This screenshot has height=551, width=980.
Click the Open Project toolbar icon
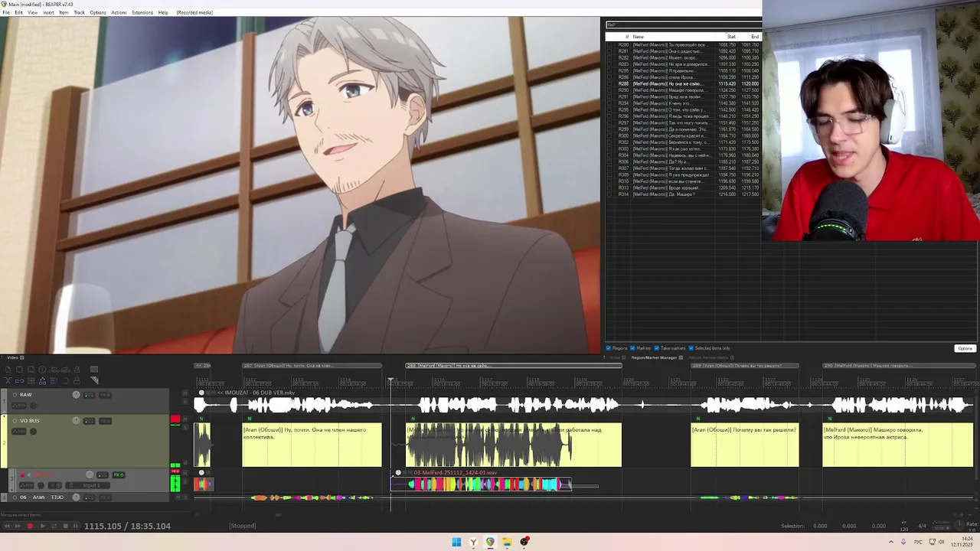[x=19, y=370]
